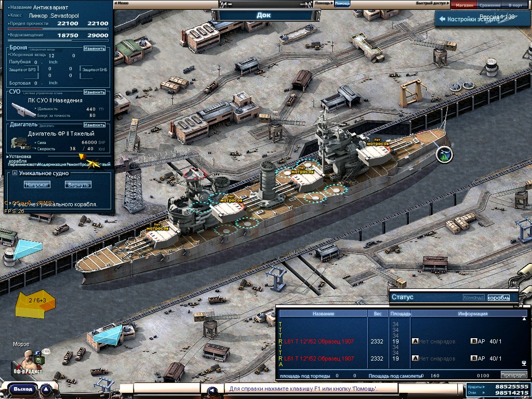The image size is (532, 399).
Task: Select shell slot B in the upper L61 row
Action: click(474, 341)
